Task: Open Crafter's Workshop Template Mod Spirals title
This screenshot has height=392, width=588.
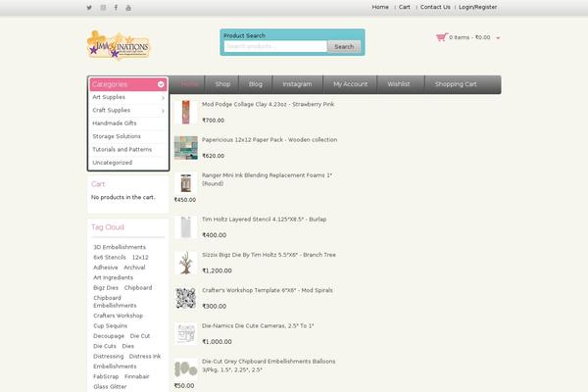Action: [268, 291]
